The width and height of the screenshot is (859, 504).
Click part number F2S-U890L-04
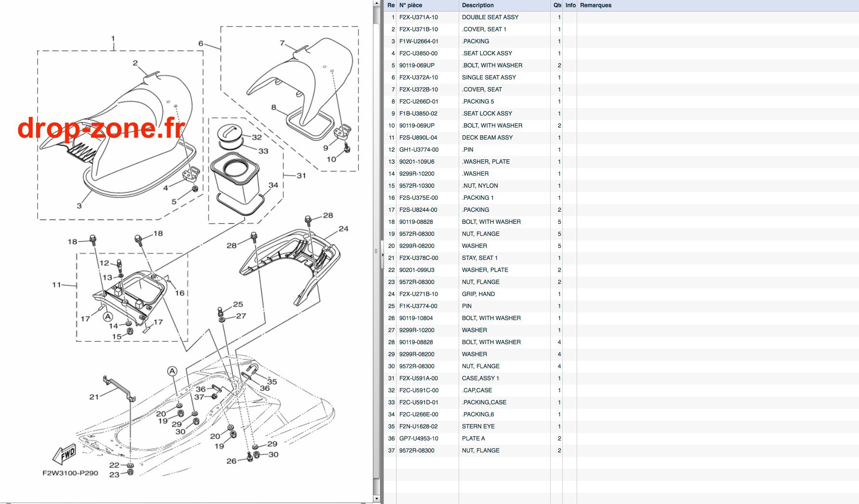click(418, 138)
